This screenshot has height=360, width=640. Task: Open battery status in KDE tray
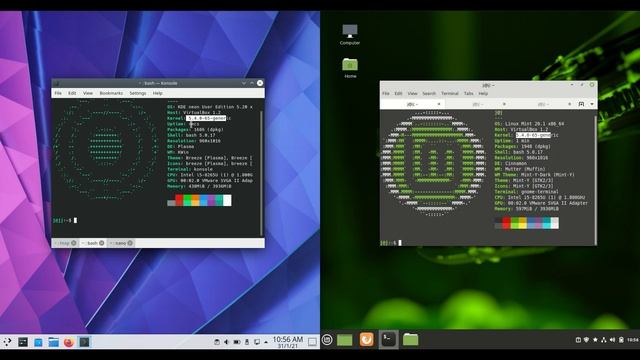tap(237, 342)
